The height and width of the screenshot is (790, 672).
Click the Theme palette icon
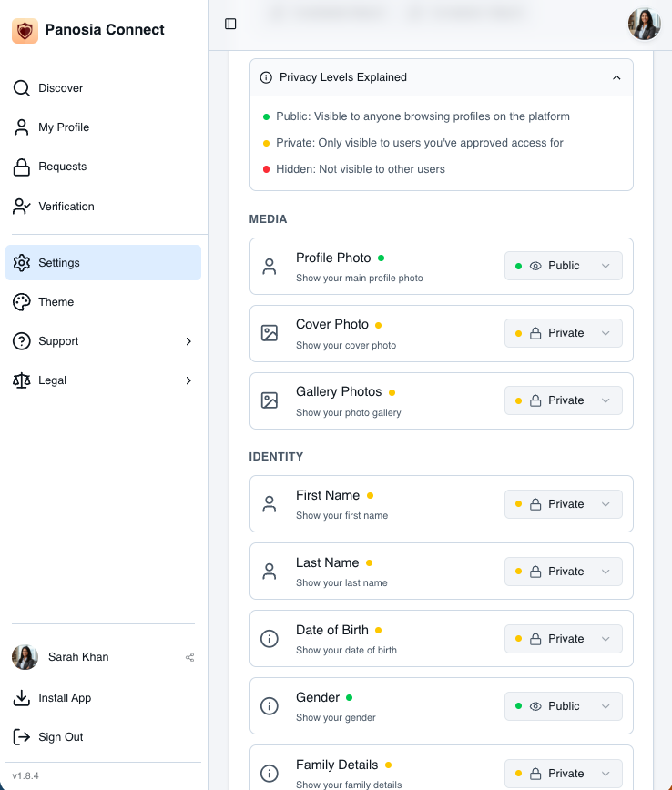click(22, 302)
